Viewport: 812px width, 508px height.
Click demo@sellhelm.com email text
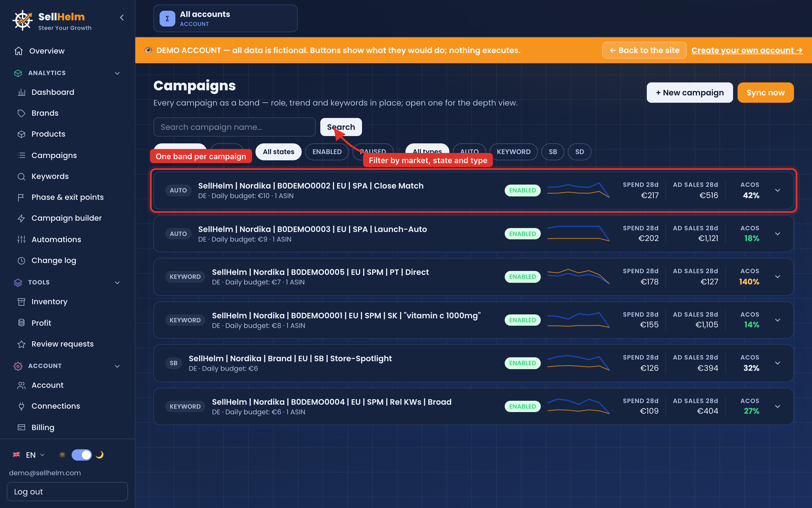[x=45, y=473]
